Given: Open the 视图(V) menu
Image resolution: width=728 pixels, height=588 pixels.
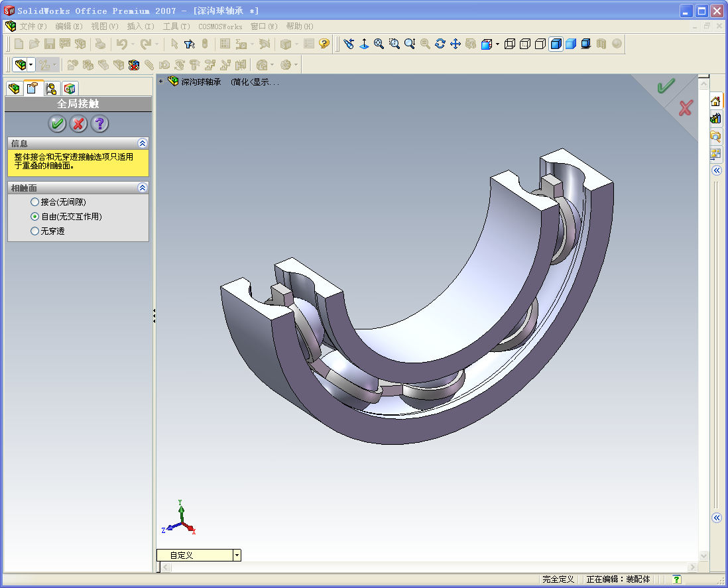Looking at the screenshot, I should [x=105, y=27].
